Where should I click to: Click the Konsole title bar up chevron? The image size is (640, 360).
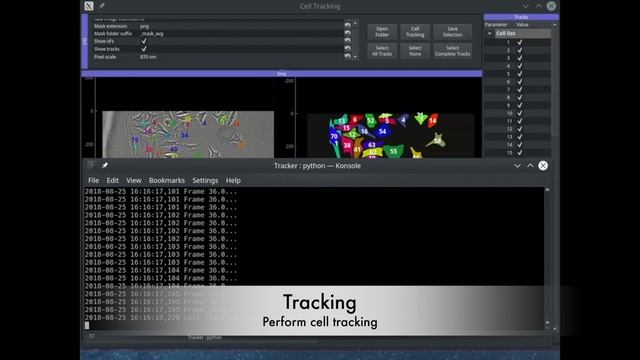pyautogui.click(x=530, y=166)
